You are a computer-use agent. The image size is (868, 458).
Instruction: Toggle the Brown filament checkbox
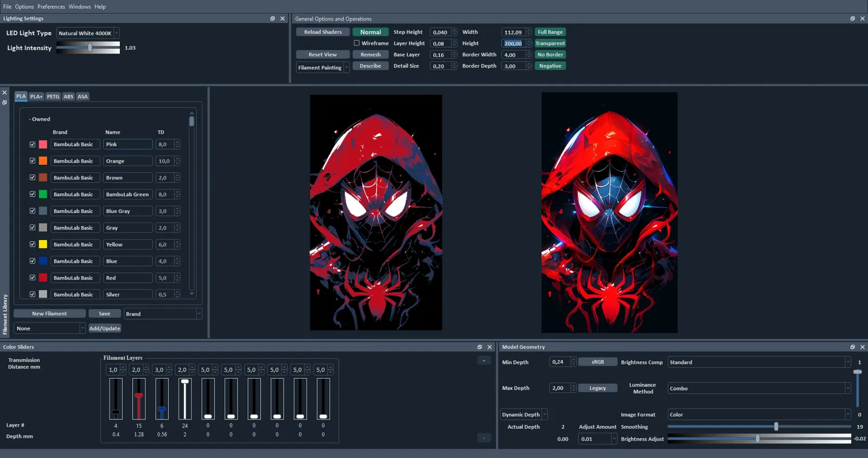point(33,178)
